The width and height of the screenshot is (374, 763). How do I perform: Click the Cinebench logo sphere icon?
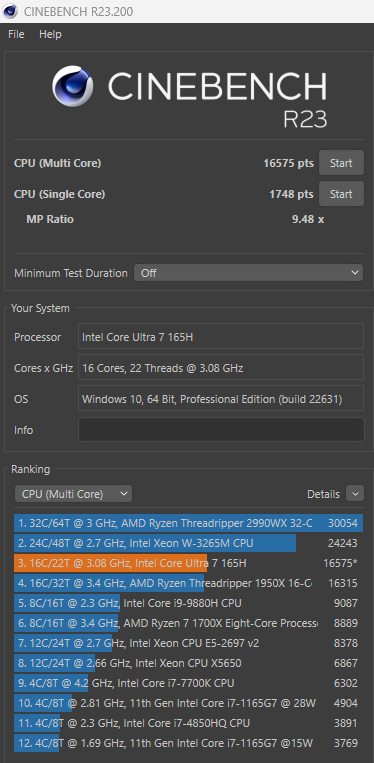coord(72,86)
